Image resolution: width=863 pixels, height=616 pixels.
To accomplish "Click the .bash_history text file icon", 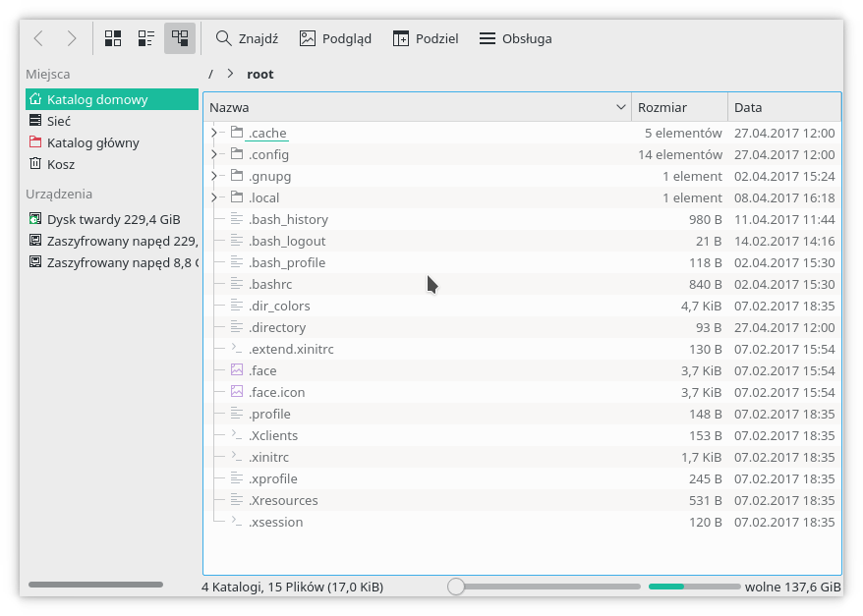I will [237, 219].
